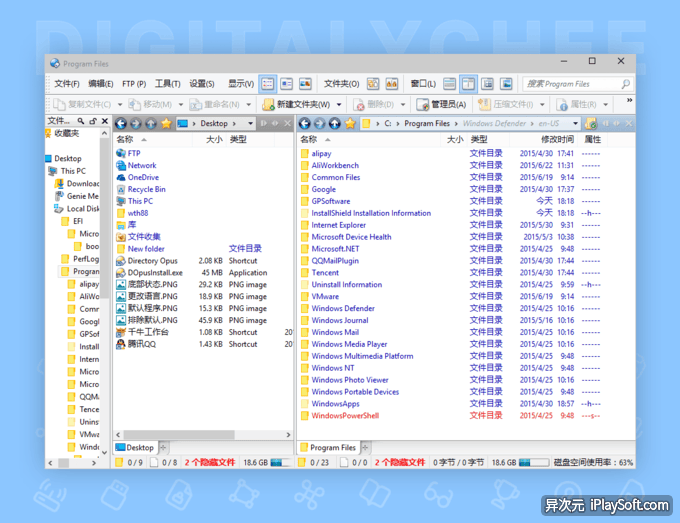Select DOpusInstall.exe in Desktop pane
680x523 pixels.
pos(150,273)
